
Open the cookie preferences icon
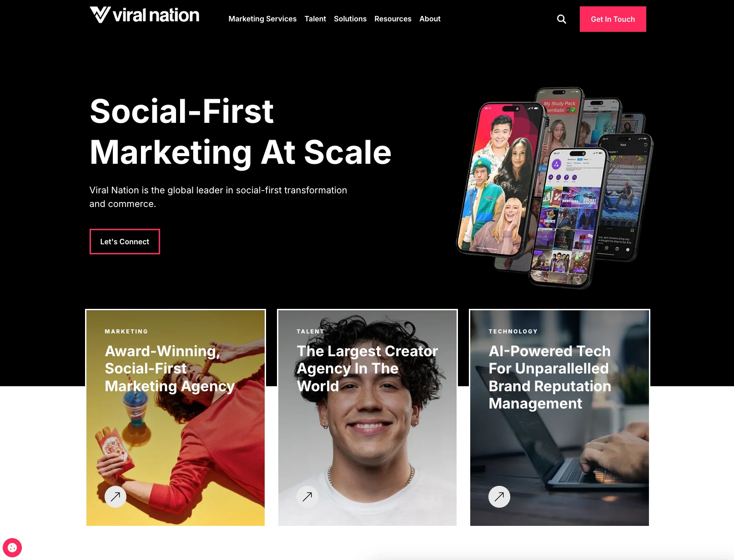coord(12,547)
